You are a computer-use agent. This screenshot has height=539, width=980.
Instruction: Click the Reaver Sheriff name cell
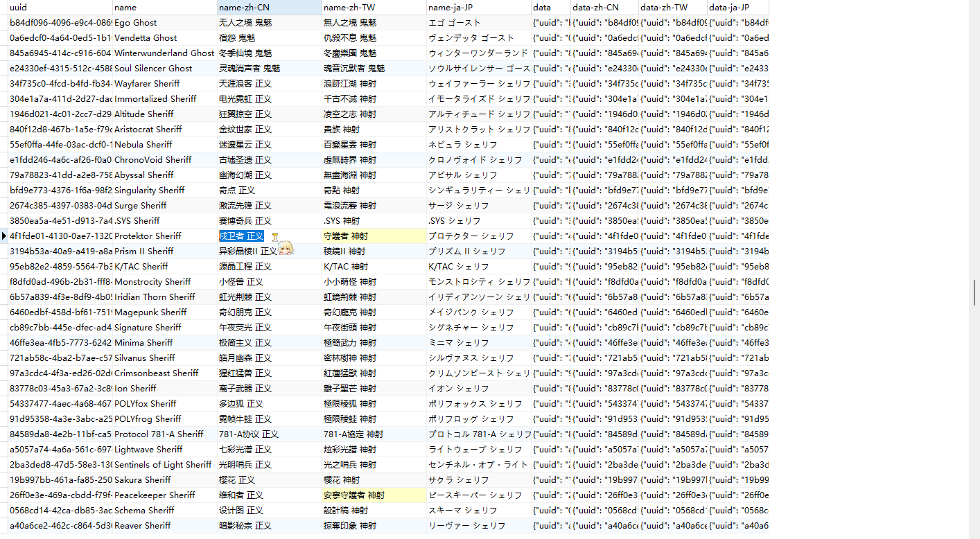164,526
